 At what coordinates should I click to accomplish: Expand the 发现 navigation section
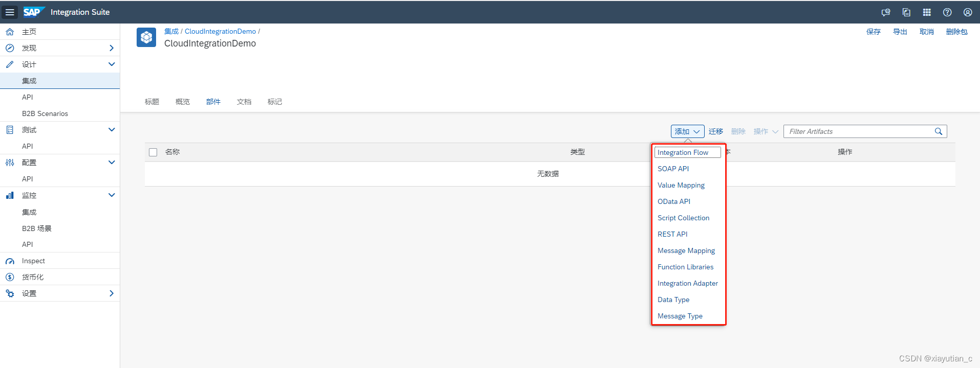coord(112,48)
